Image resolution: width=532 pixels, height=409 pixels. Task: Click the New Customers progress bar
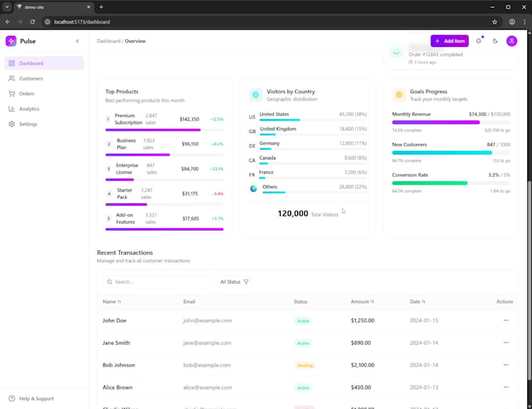(x=451, y=153)
